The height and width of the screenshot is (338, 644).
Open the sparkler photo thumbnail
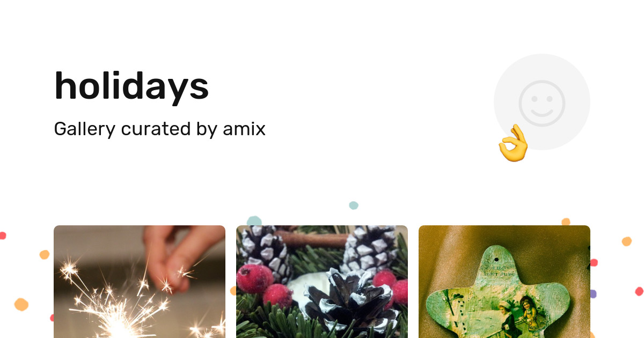point(140,282)
